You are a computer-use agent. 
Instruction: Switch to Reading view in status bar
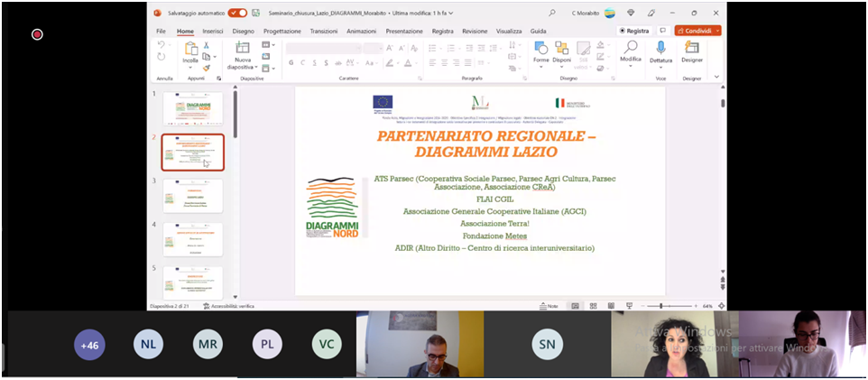coord(611,306)
